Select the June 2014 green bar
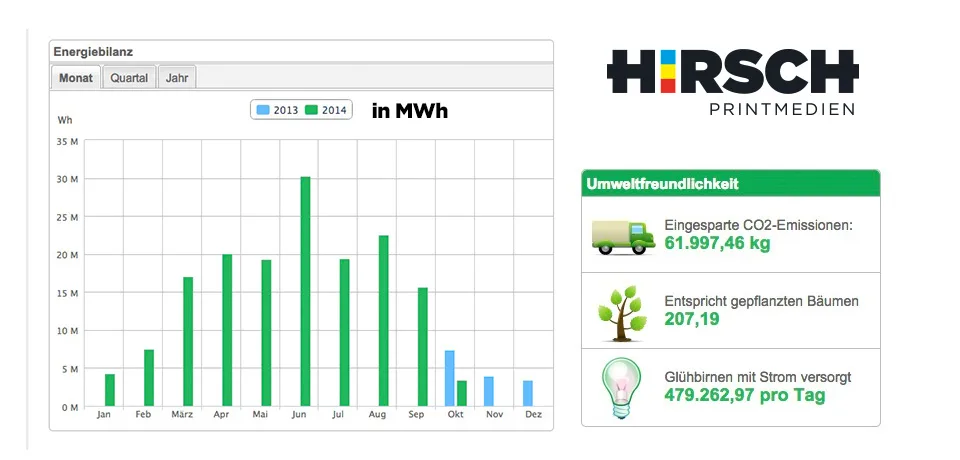Screen dimensions: 960x460 pyautogui.click(x=306, y=292)
